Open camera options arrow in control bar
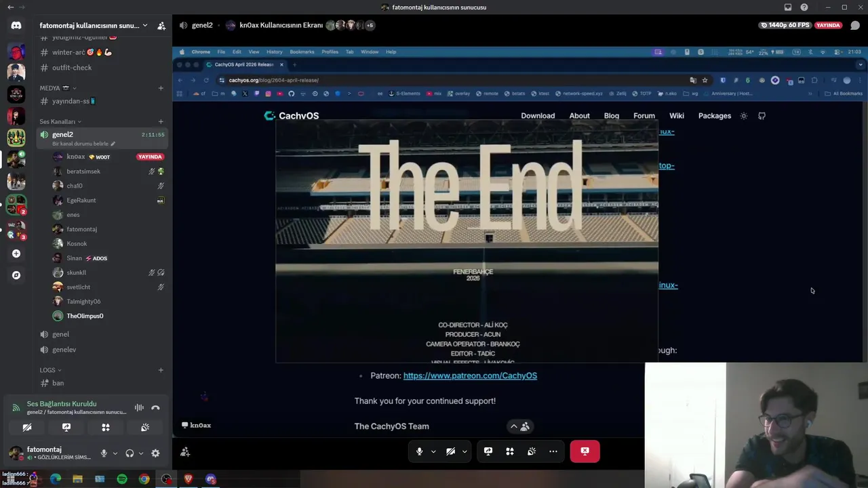The width and height of the screenshot is (868, 488). (x=465, y=451)
